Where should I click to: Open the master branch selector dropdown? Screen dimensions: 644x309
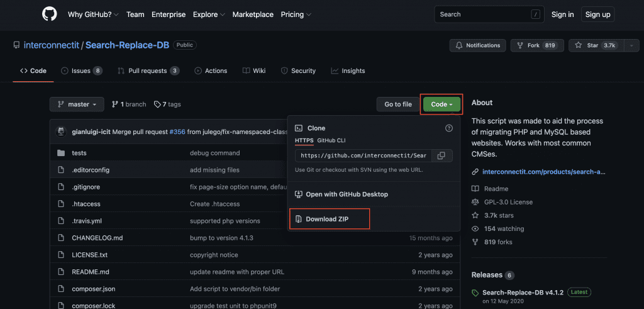point(77,104)
